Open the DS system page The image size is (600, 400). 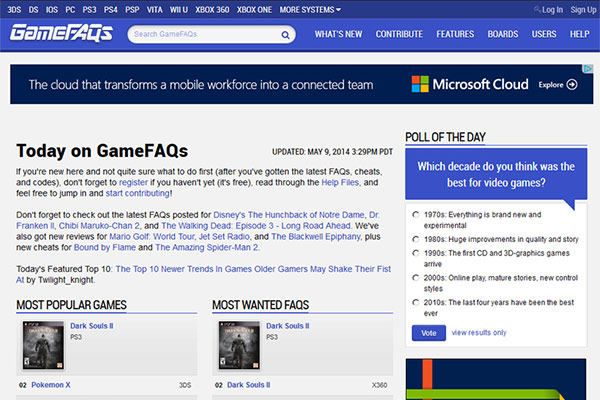click(x=33, y=10)
